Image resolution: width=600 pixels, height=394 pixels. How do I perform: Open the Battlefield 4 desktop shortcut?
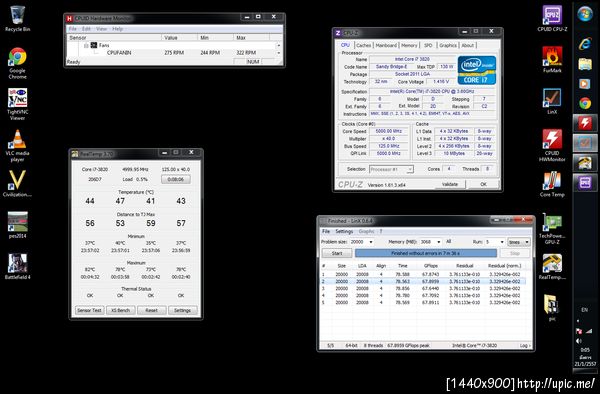[17, 266]
